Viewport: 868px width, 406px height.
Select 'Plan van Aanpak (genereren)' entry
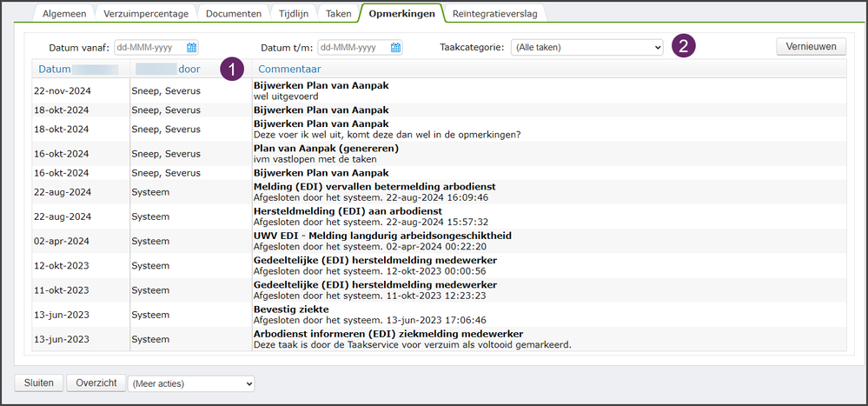(326, 149)
